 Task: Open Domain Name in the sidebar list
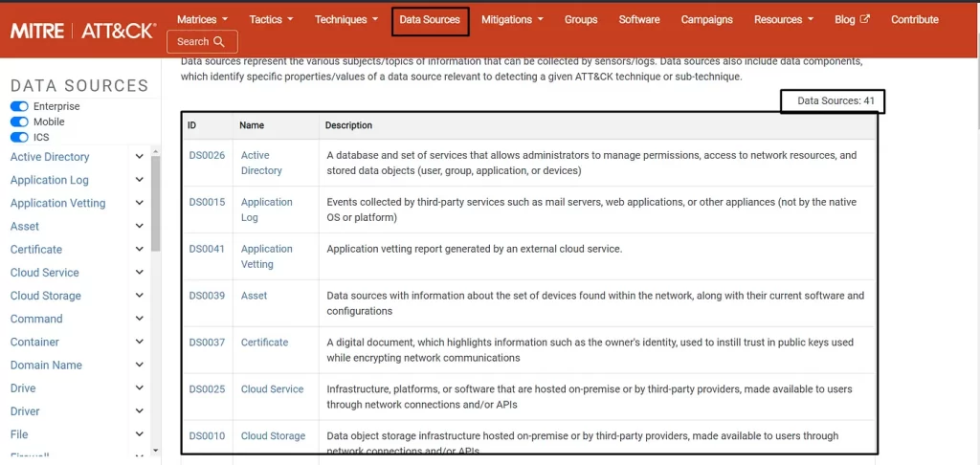pos(46,365)
